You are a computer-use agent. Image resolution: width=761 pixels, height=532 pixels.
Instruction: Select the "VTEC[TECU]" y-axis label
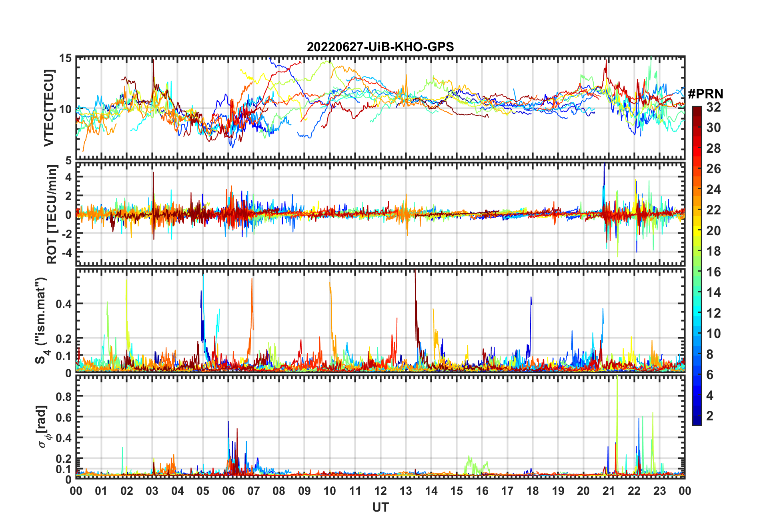[x=48, y=108]
